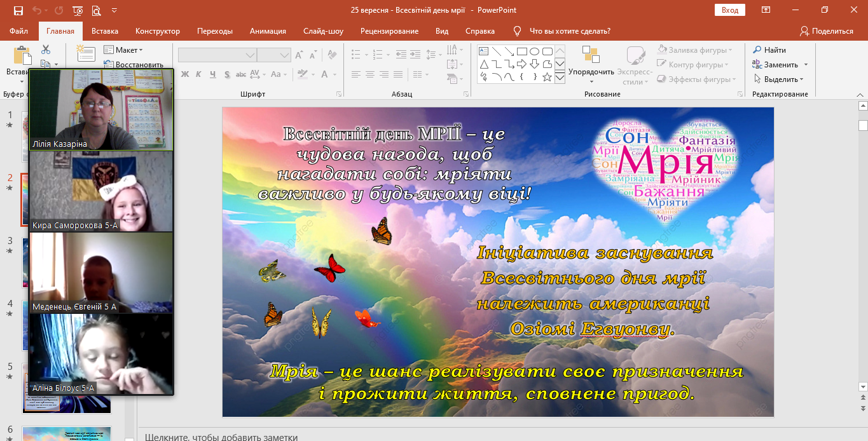Select the left brace shape
This screenshot has width=868, height=441.
(521, 76)
